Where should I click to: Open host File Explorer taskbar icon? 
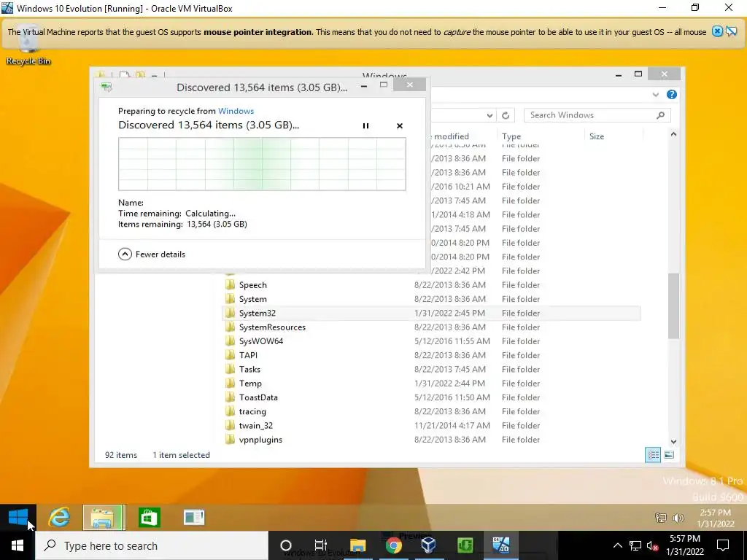point(357,545)
